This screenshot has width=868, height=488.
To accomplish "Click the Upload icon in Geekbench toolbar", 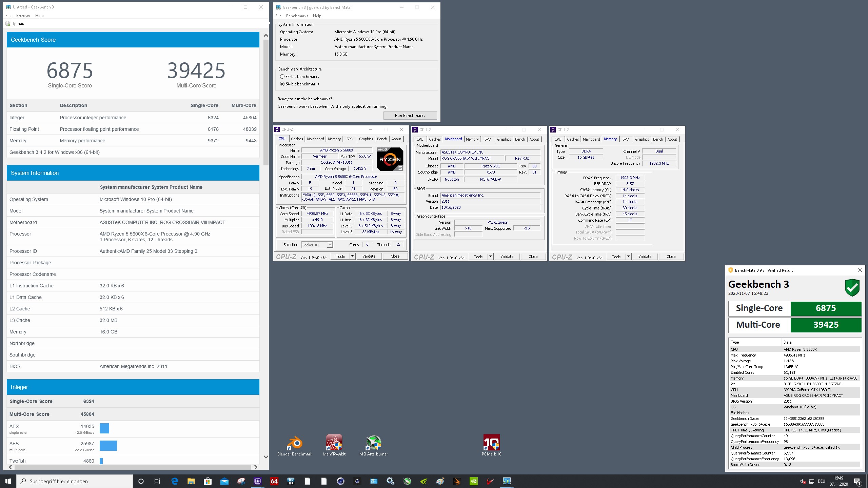I will pyautogui.click(x=8, y=24).
